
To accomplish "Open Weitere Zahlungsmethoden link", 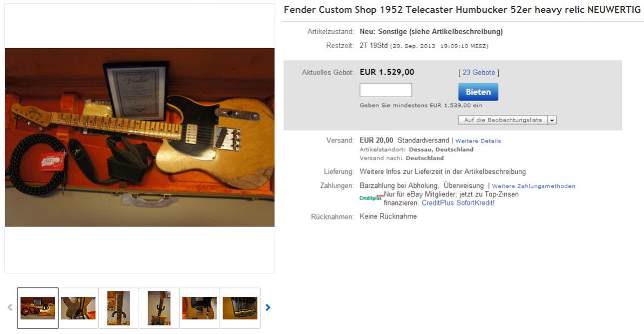I will coord(533,186).
